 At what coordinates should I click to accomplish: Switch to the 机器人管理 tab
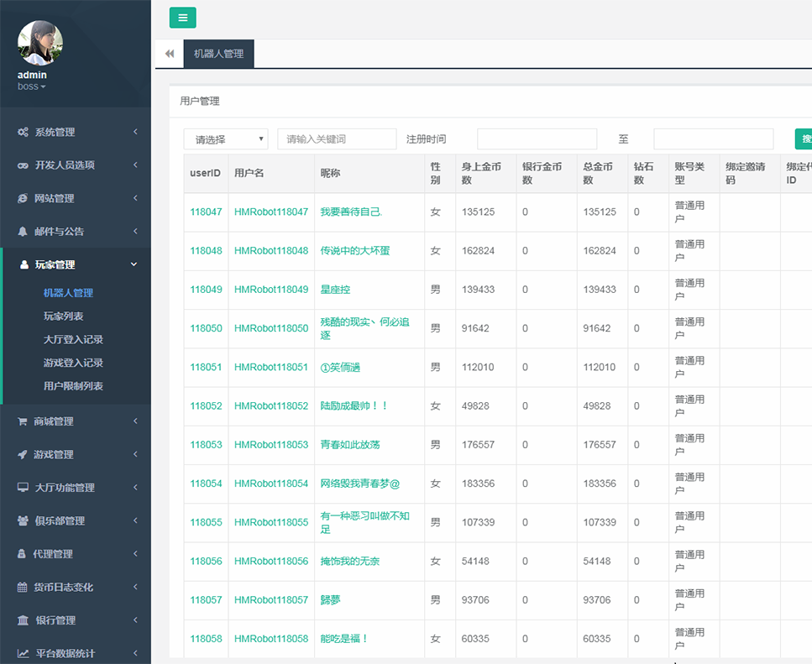[218, 54]
